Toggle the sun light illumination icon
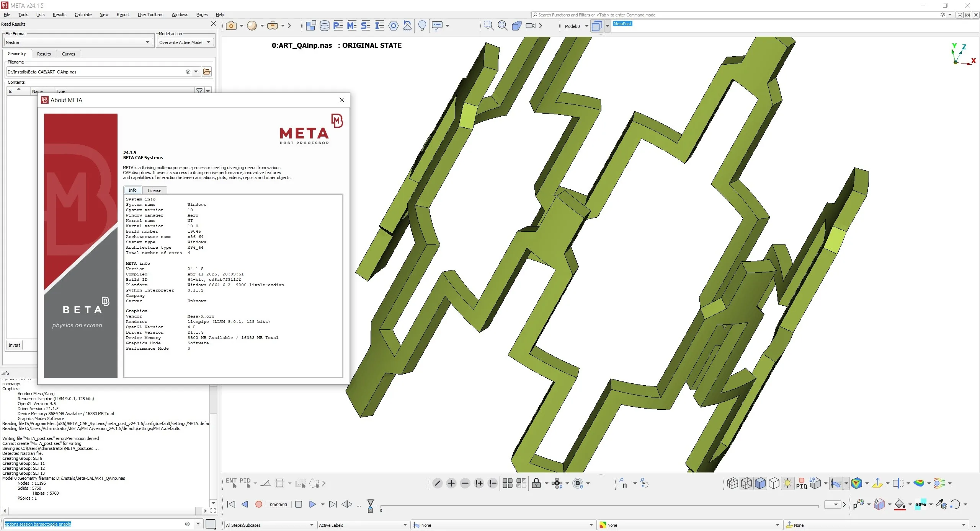980x531 pixels. [788, 483]
